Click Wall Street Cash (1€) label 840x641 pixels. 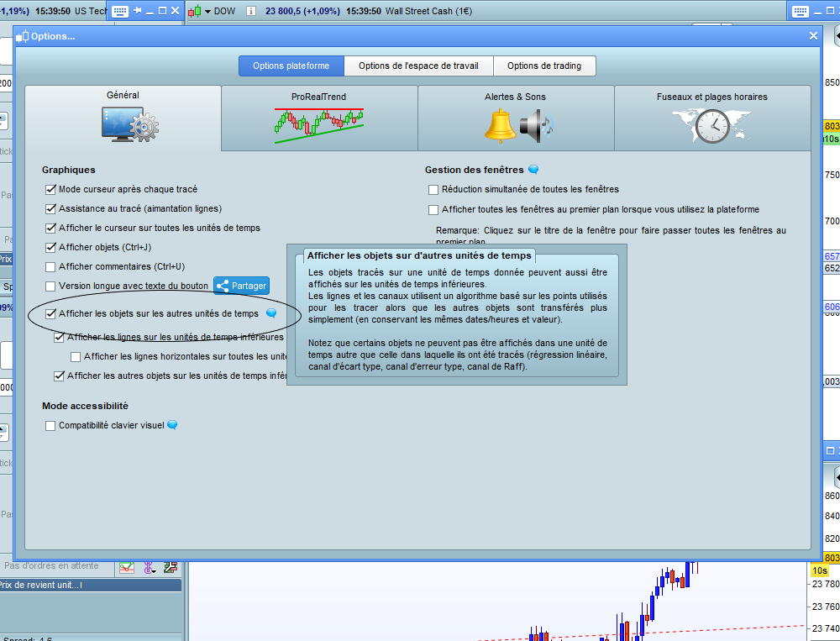(428, 11)
